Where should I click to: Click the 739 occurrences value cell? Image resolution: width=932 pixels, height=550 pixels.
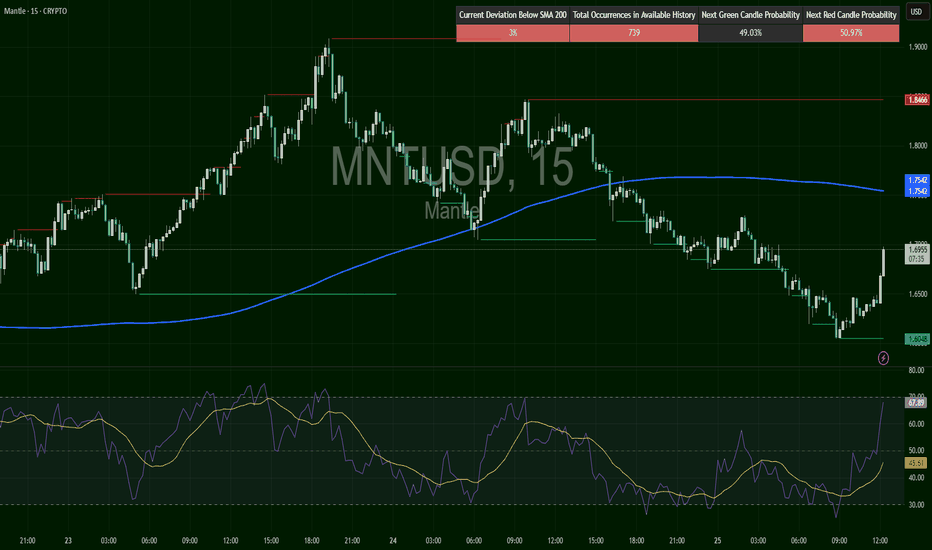point(634,33)
